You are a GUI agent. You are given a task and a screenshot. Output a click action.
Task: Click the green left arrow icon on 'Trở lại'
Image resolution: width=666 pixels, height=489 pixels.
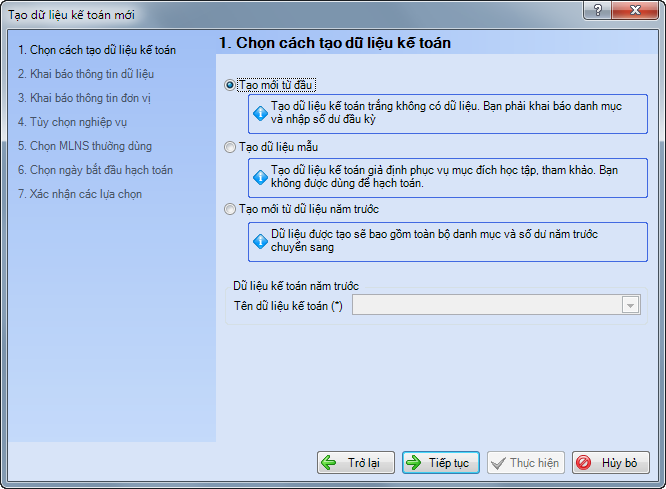[x=329, y=463]
